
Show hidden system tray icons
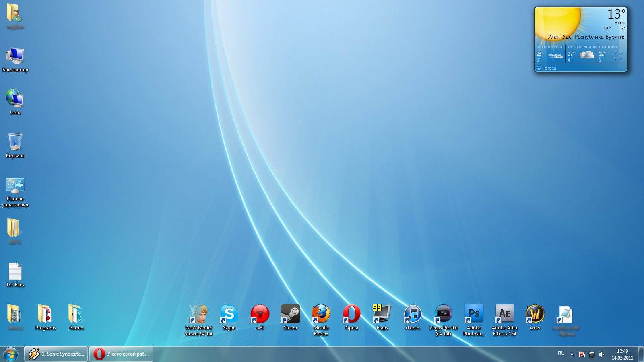click(x=572, y=354)
